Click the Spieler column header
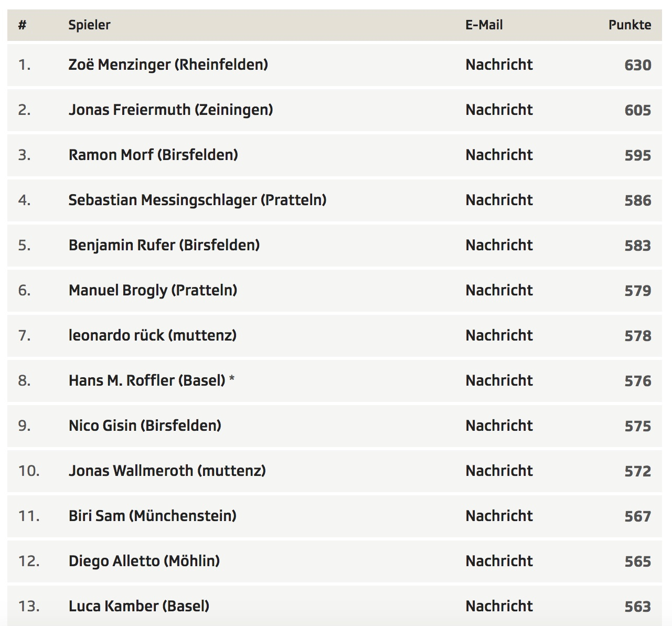The image size is (672, 626). [89, 25]
